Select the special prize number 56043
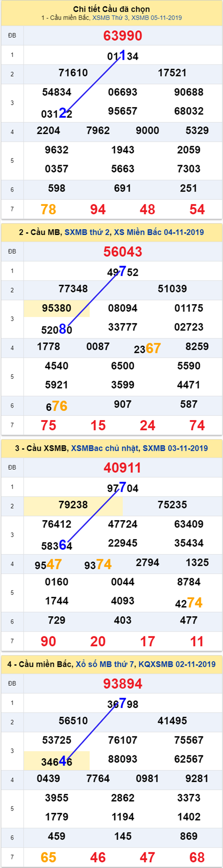This screenshot has width=223, height=868. (x=123, y=252)
